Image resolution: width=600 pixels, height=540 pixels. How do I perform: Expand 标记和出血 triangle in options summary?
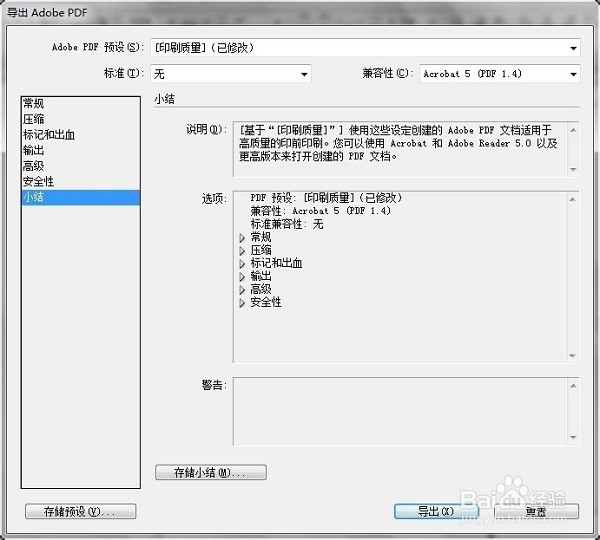[242, 264]
